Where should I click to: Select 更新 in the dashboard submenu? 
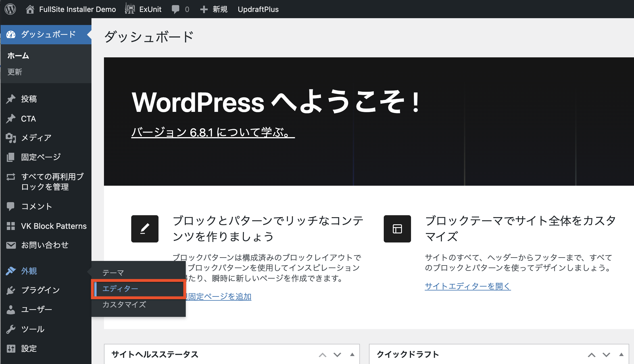15,72
